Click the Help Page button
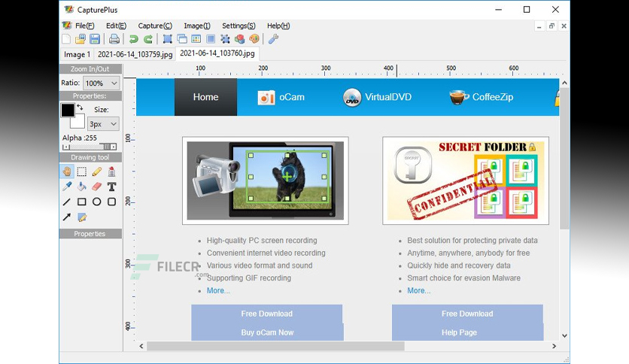This screenshot has width=629, height=364. coord(467,332)
